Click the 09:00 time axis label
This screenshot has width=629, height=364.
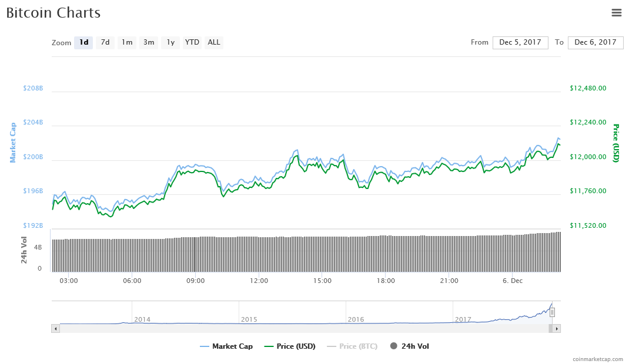[x=195, y=281]
